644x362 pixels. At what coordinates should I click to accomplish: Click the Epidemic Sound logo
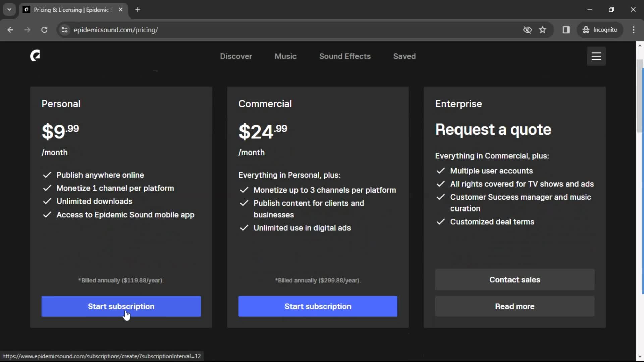point(35,56)
